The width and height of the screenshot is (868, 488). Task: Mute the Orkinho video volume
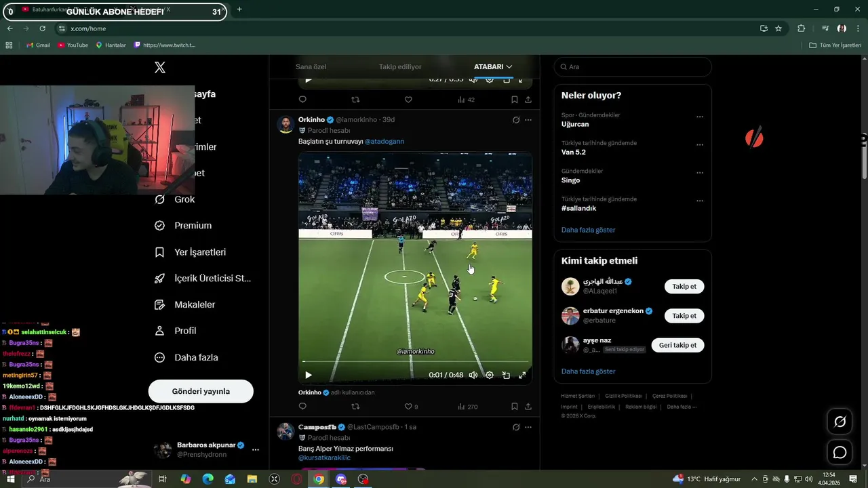(x=473, y=375)
